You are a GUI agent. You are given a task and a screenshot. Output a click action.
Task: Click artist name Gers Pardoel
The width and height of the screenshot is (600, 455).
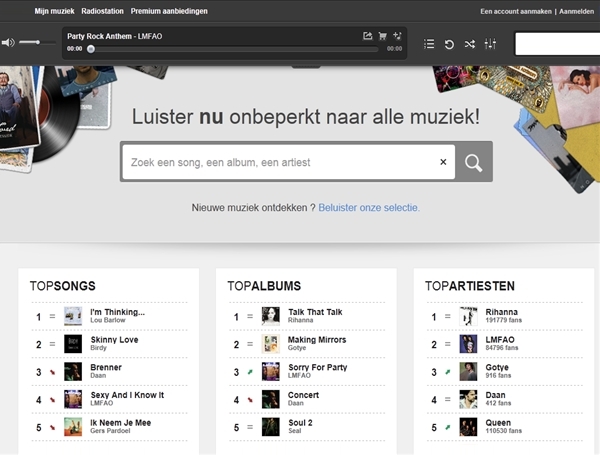tap(110, 431)
